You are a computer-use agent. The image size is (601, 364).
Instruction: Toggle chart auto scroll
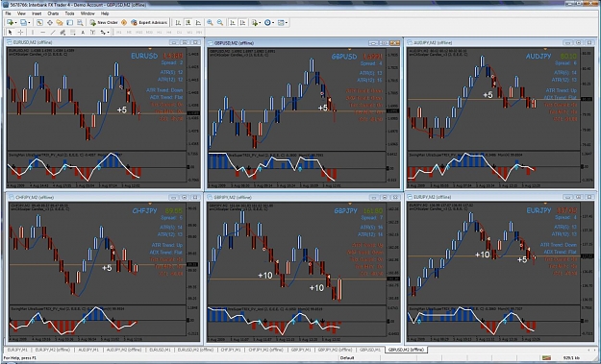[x=233, y=23]
